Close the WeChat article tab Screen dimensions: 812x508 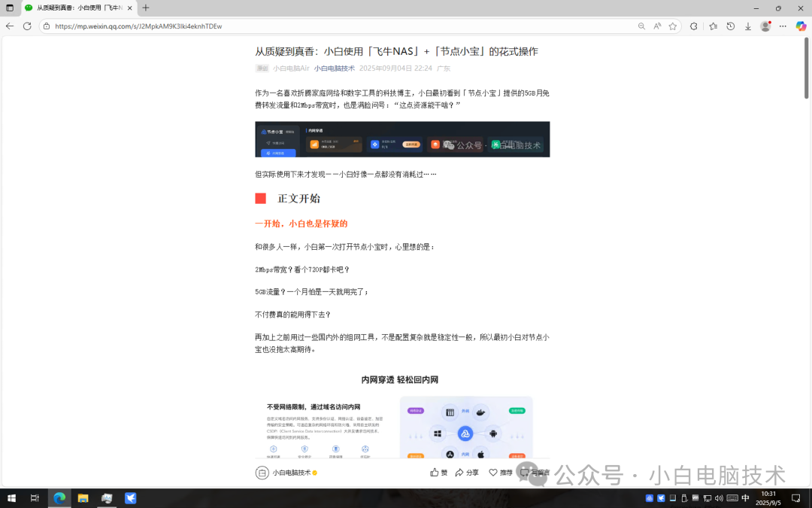click(x=129, y=8)
